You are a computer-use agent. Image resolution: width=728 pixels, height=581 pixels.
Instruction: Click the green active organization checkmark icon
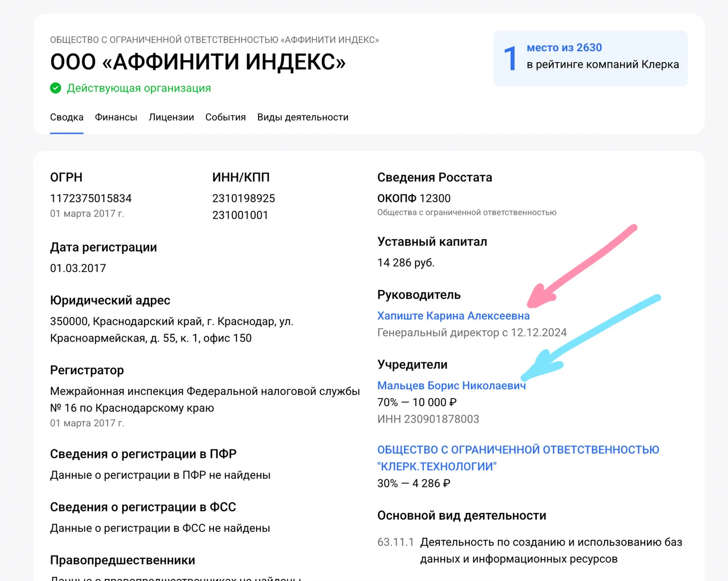click(x=56, y=88)
